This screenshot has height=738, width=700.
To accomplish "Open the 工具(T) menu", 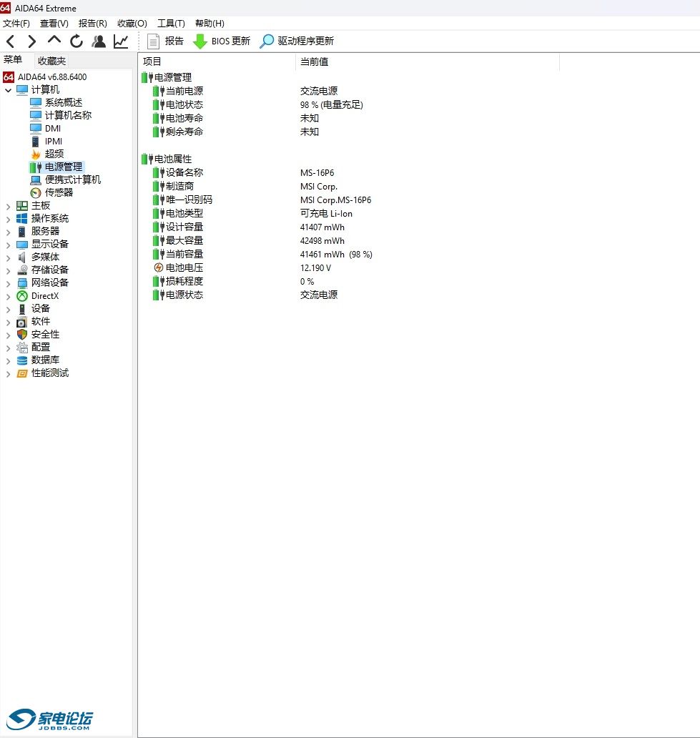I will pos(171,23).
